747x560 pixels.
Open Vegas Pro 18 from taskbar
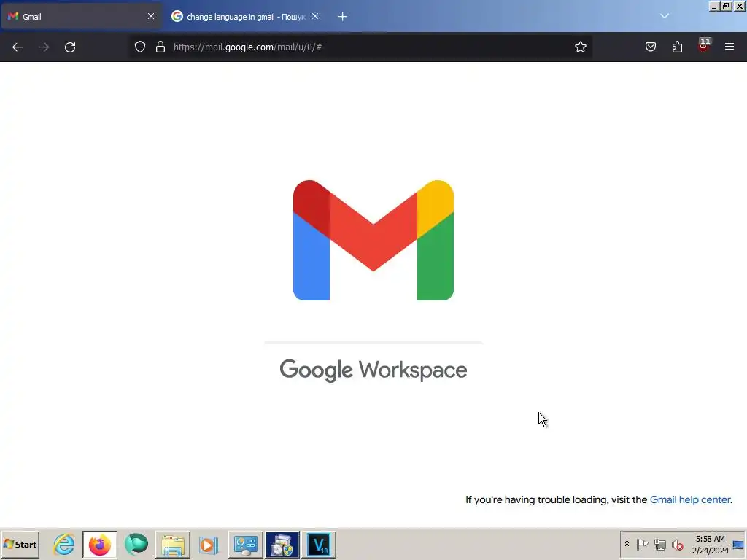pos(319,545)
